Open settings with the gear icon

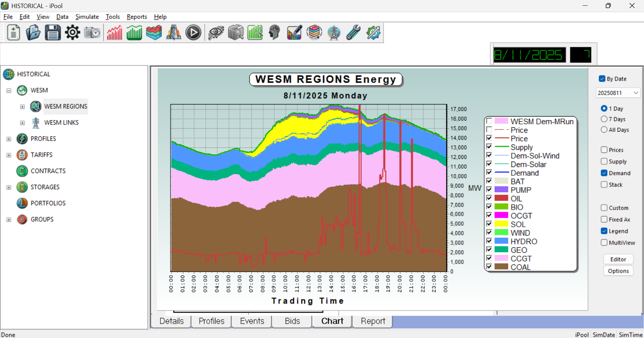click(x=72, y=33)
